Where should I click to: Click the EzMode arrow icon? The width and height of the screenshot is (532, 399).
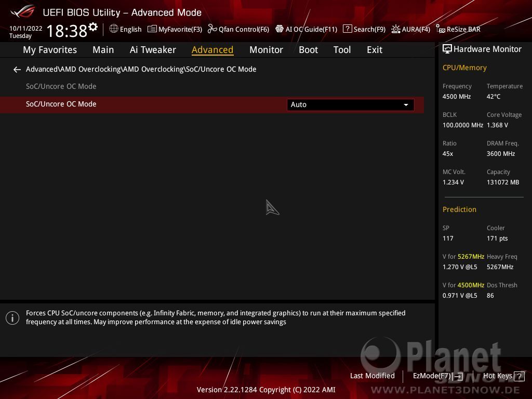pos(458,376)
